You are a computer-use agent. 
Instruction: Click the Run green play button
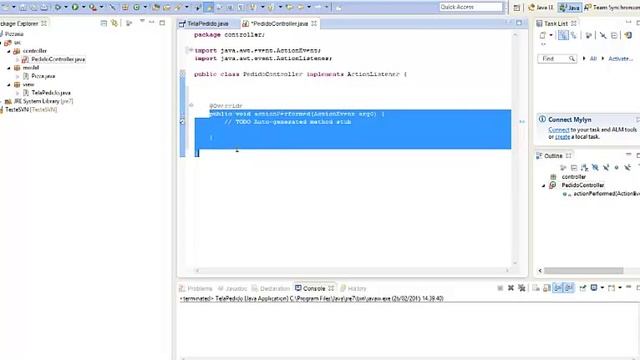[x=75, y=7]
